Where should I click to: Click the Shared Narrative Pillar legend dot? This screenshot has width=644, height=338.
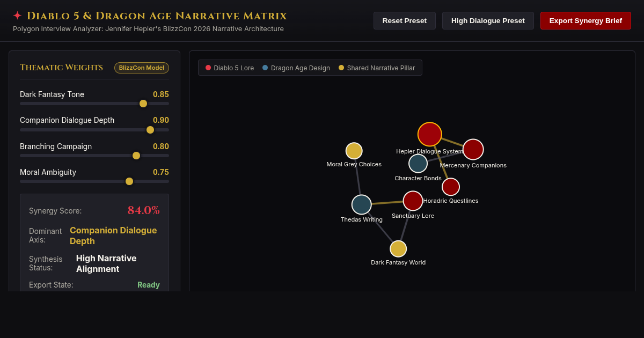[x=341, y=68]
